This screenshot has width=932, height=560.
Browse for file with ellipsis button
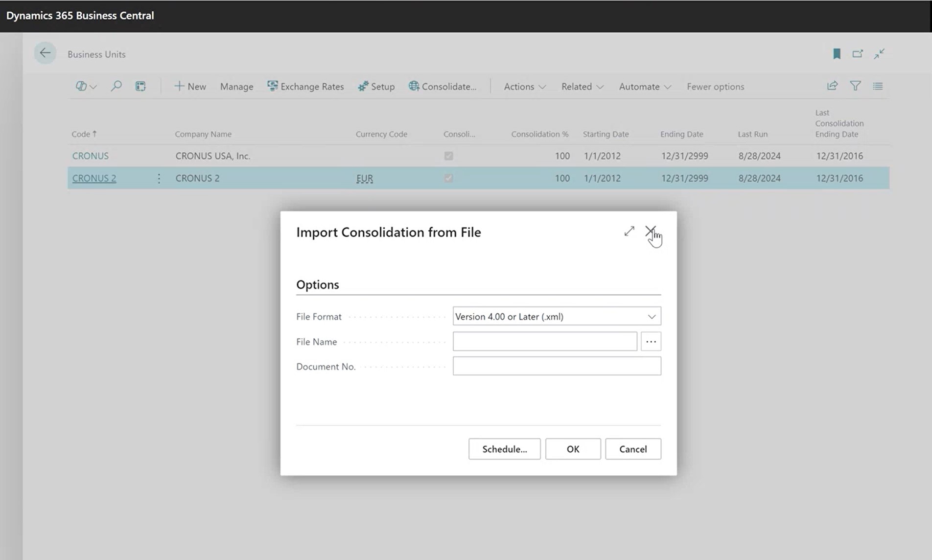tap(651, 342)
